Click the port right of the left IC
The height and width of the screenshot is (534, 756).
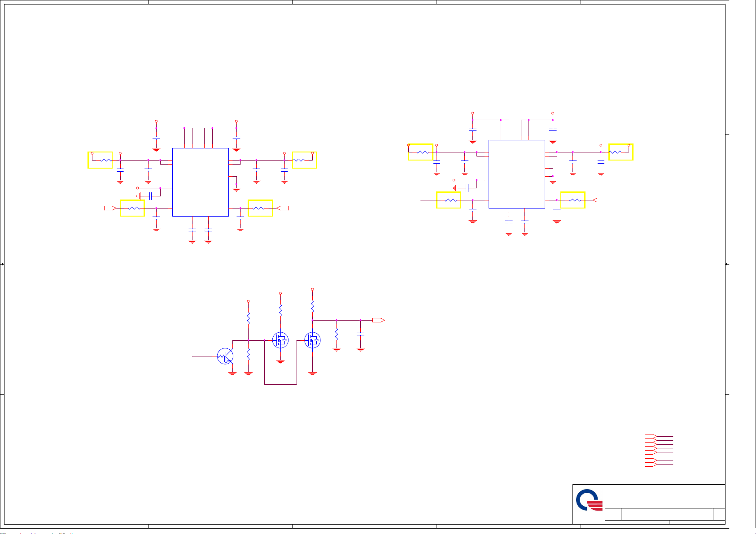(x=283, y=208)
